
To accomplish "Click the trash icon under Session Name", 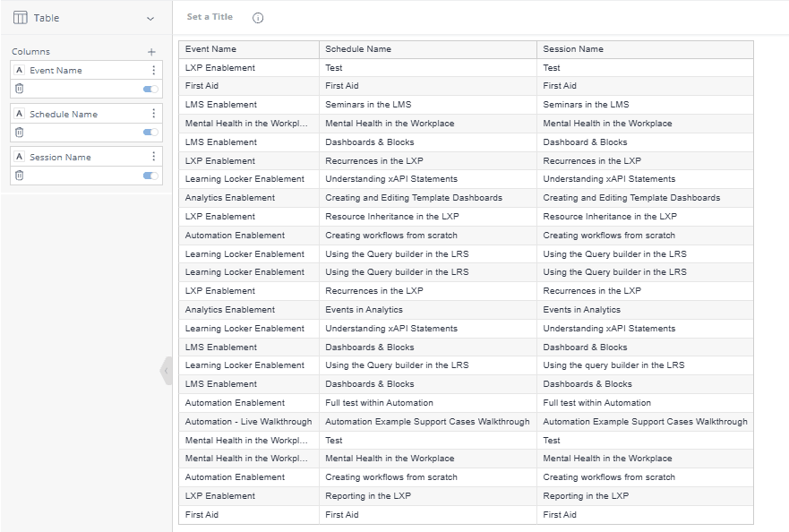I will click(x=18, y=176).
